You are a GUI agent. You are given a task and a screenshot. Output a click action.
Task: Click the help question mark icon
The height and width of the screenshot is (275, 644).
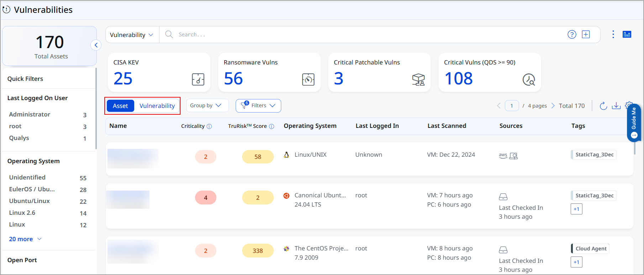tap(572, 35)
